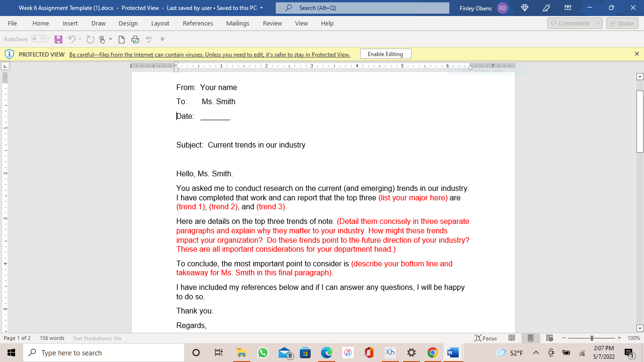Click the zoom in plus button
The height and width of the screenshot is (362, 644).
pyautogui.click(x=620, y=338)
